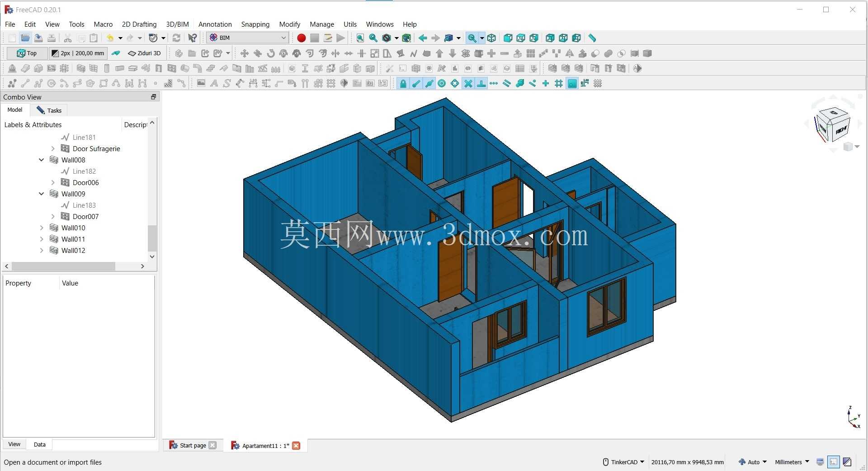Screen dimensions: 868x471
Task: Expand the Door006 tree item
Action: point(53,182)
